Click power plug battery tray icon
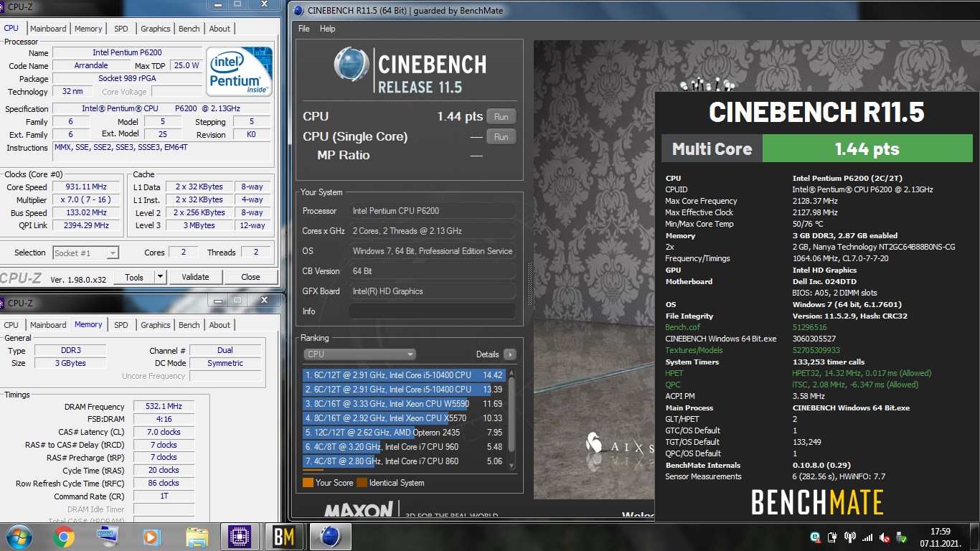 (x=832, y=537)
